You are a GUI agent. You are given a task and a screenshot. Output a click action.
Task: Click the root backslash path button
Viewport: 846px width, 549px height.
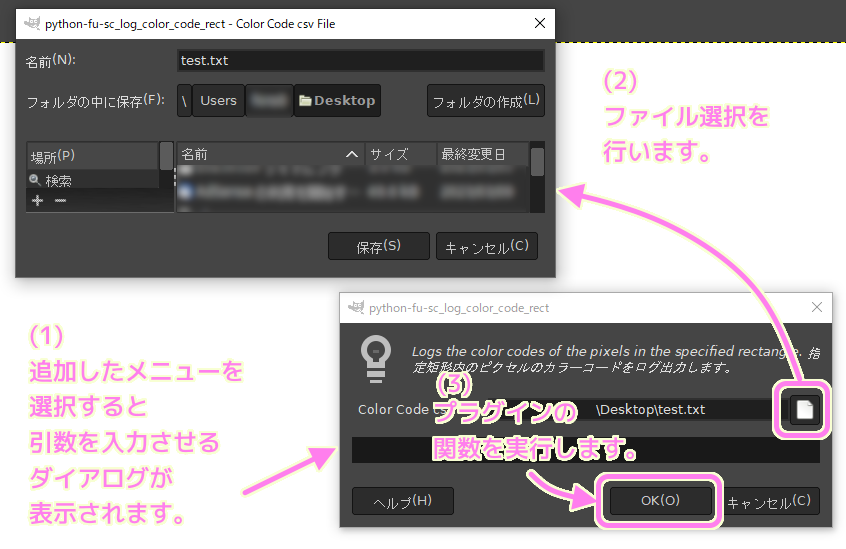pos(185,101)
